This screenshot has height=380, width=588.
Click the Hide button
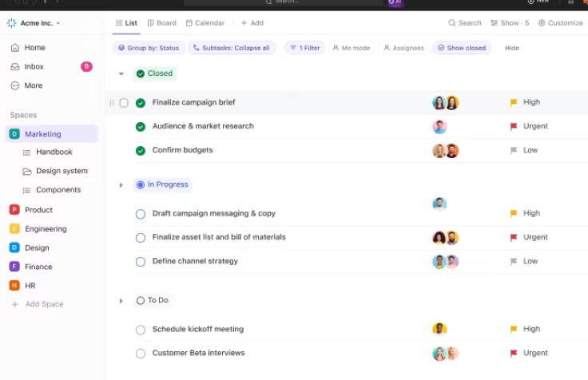pos(512,48)
